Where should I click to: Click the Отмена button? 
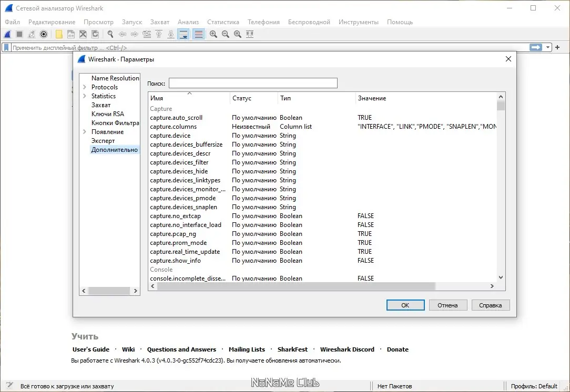[x=447, y=305]
